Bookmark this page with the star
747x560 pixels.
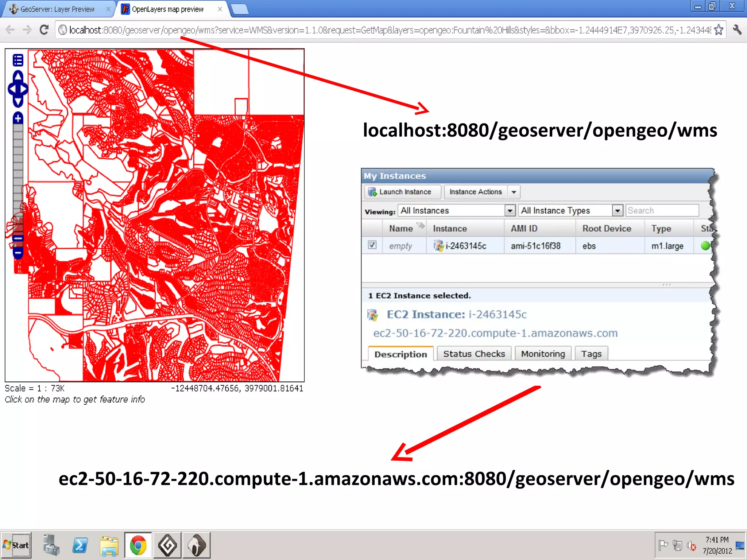click(718, 30)
